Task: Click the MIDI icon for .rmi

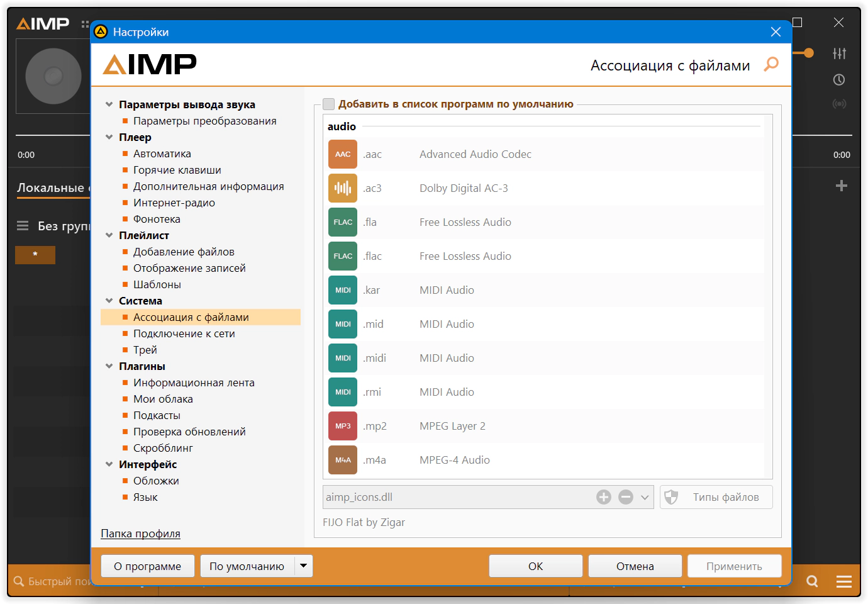Action: point(343,392)
